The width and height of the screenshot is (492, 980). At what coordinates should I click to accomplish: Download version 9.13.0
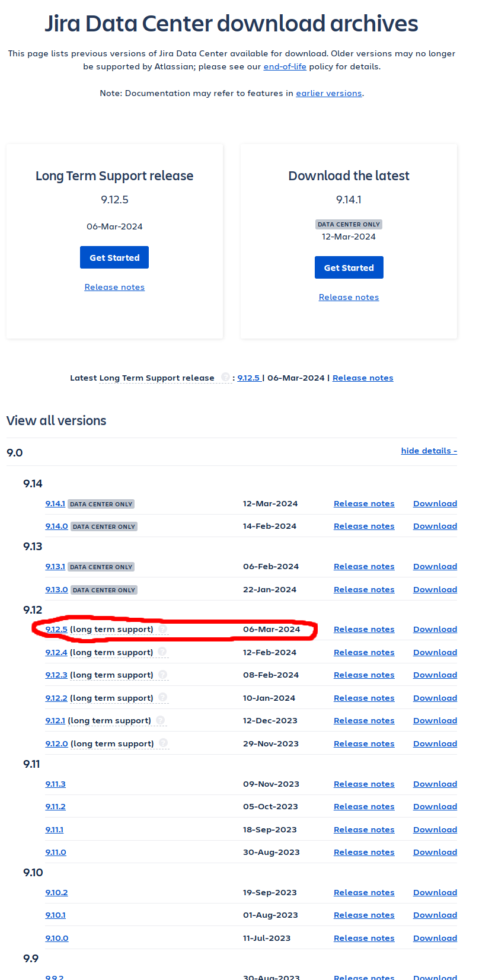(435, 589)
